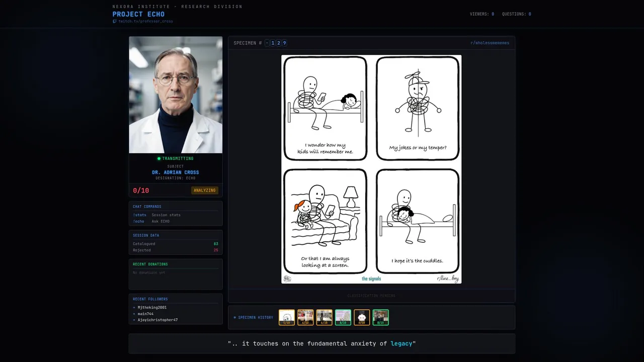Select follower Ajayichristopher47
This screenshot has height=362, width=644.
[x=157, y=320]
